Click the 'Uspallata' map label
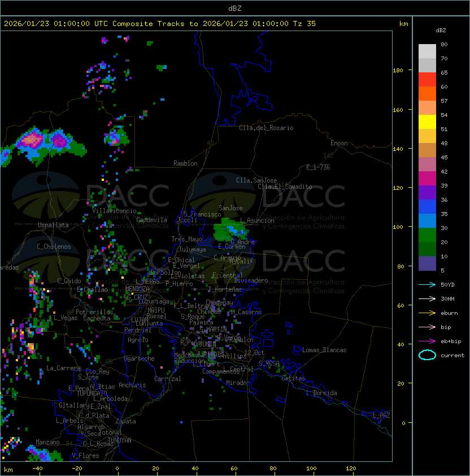The width and height of the screenshot is (470, 476). (x=53, y=225)
